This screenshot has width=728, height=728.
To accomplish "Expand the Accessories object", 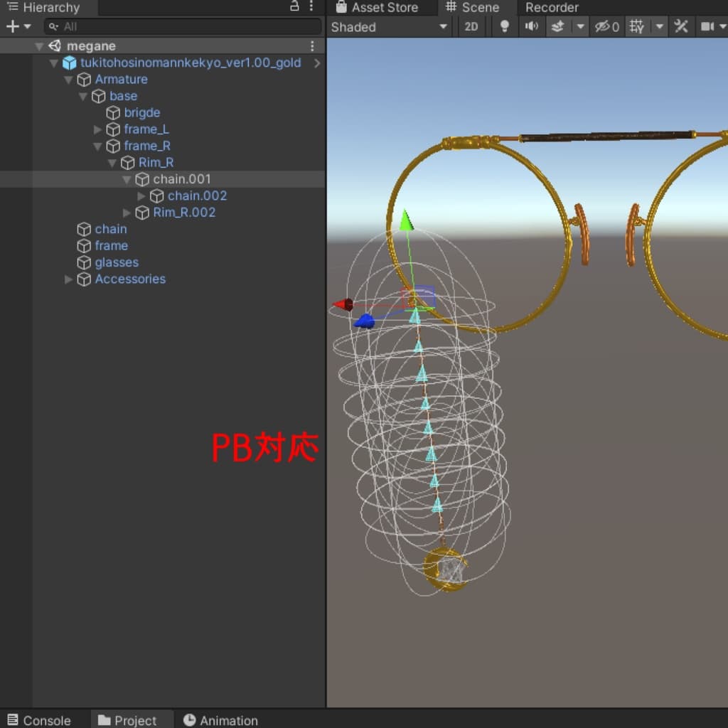I will tap(69, 279).
